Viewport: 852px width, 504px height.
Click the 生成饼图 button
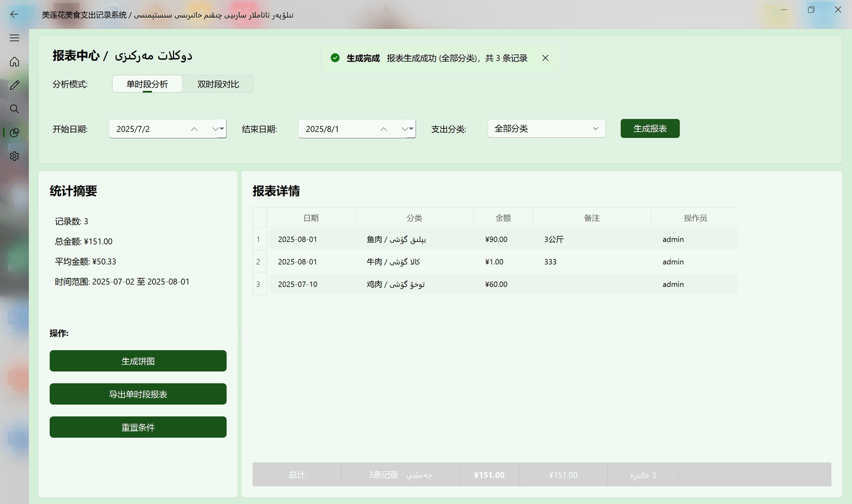[138, 361]
